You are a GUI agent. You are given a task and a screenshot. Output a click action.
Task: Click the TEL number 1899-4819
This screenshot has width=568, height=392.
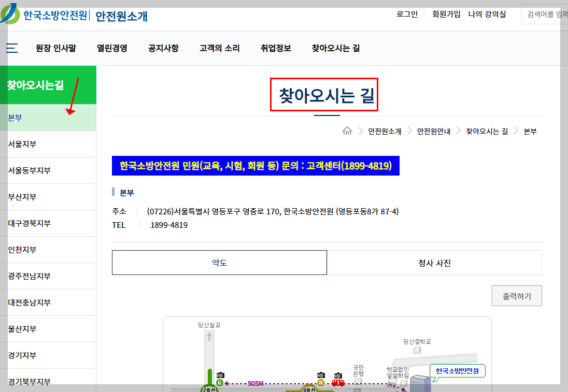point(169,225)
